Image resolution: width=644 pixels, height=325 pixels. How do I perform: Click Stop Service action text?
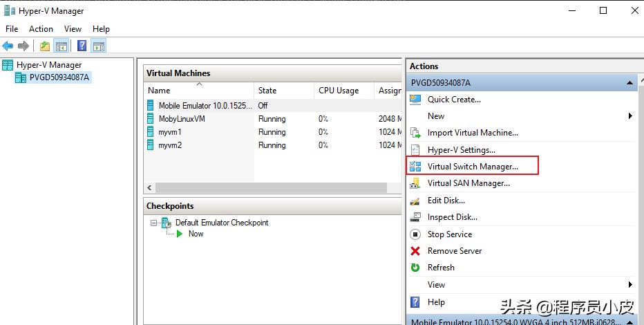point(450,234)
